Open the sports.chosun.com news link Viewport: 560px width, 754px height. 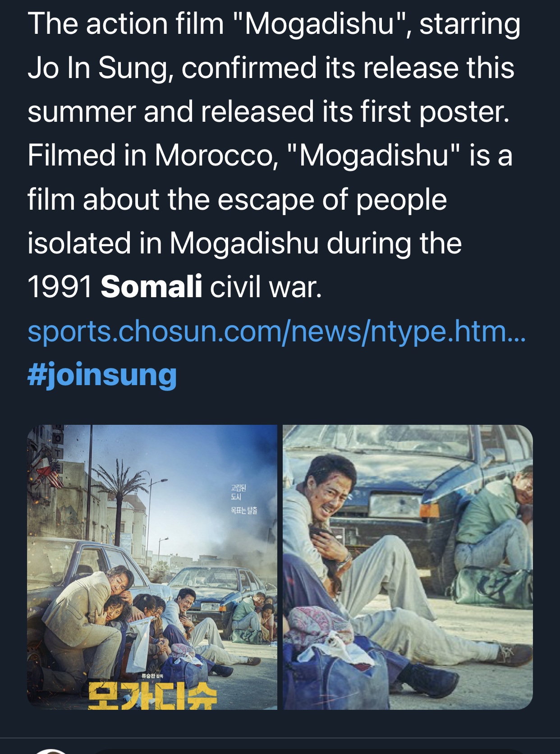276,331
